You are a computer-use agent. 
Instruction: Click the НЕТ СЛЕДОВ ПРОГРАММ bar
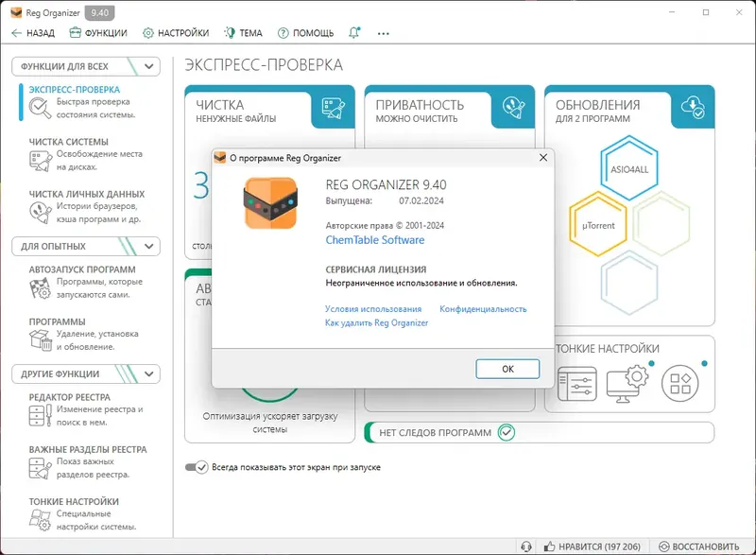[x=539, y=432]
